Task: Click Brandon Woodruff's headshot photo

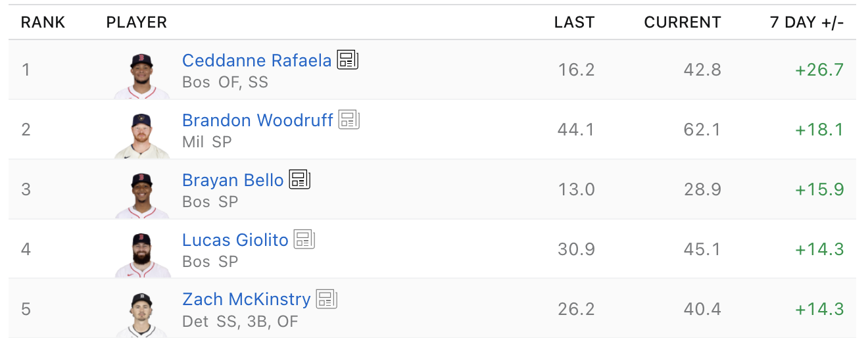Action: [x=142, y=135]
